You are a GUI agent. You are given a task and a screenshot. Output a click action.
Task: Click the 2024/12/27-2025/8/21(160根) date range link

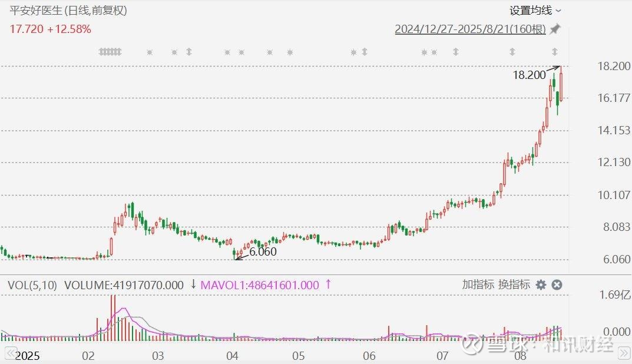[471, 29]
